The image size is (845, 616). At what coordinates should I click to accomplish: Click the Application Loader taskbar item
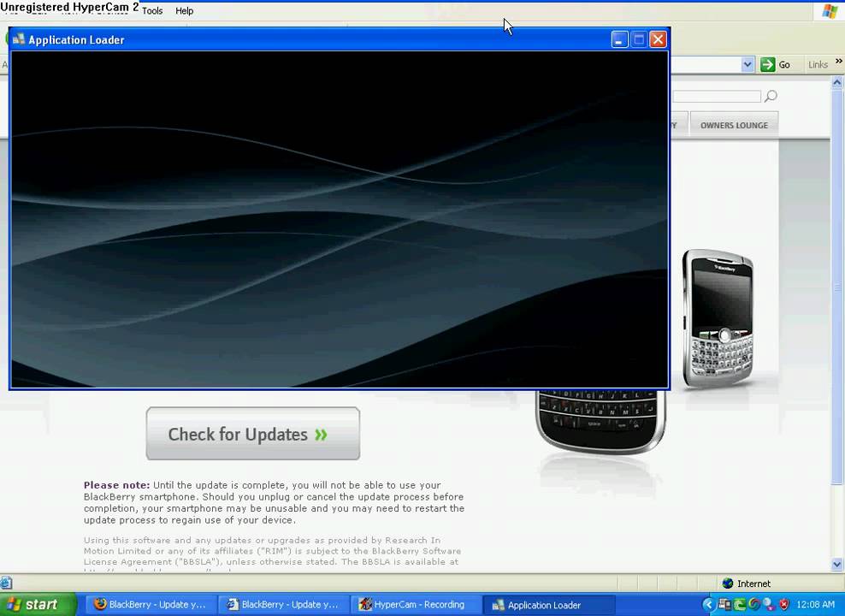pos(547,605)
